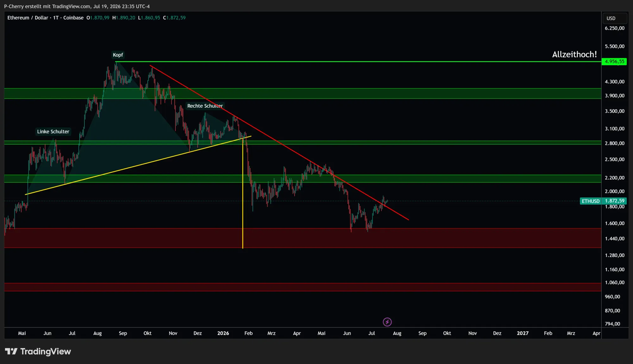
Task: Click the Kopf label on chart
Action: [118, 55]
